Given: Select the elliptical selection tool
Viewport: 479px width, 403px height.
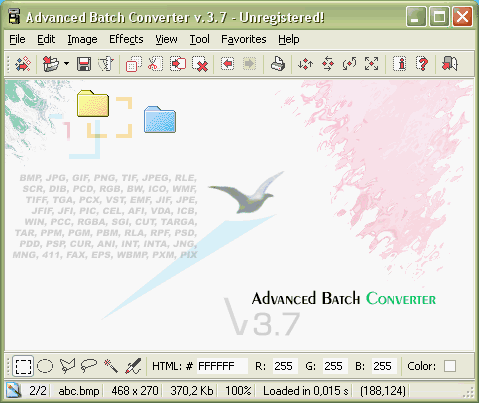Looking at the screenshot, I should coord(45,366).
